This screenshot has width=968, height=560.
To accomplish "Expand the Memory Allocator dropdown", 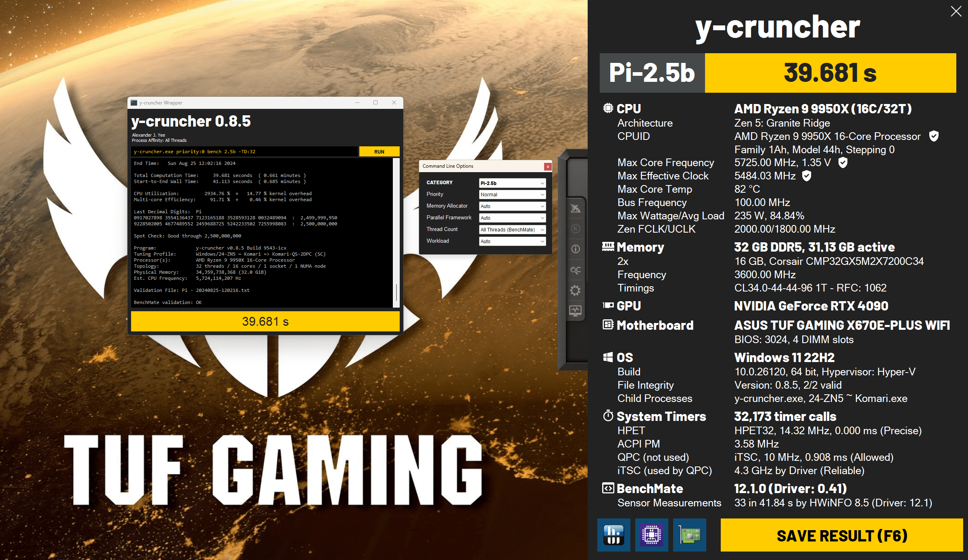I will pyautogui.click(x=512, y=206).
